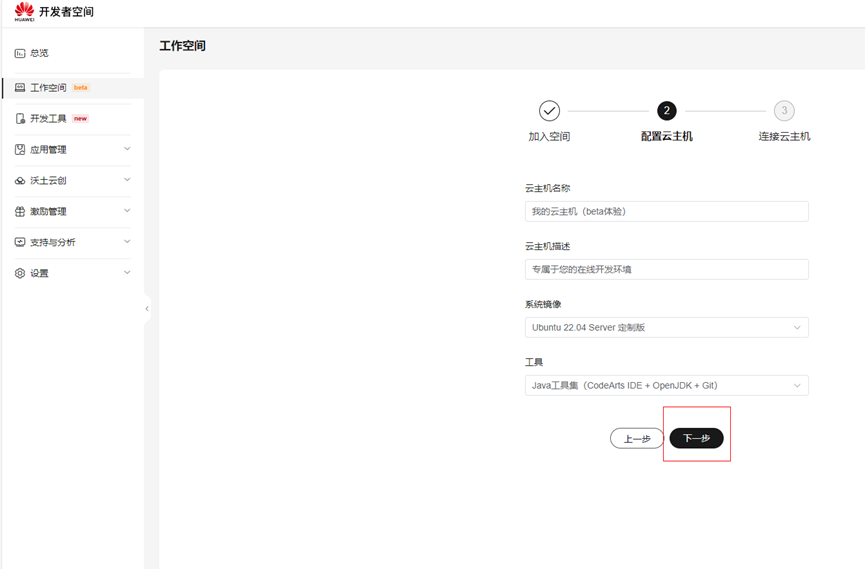Viewport: 865px width, 569px height.
Task: Expand the 激励管理 chevron
Action: click(127, 210)
